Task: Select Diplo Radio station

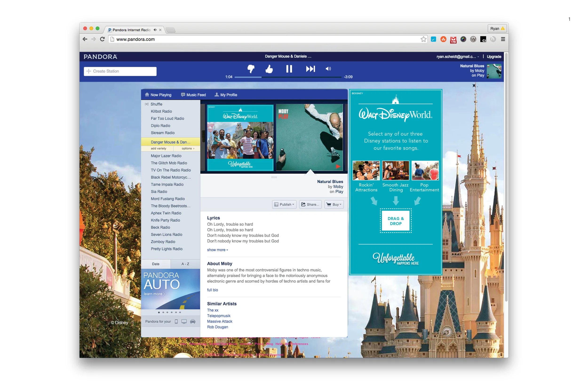Action: click(x=161, y=126)
